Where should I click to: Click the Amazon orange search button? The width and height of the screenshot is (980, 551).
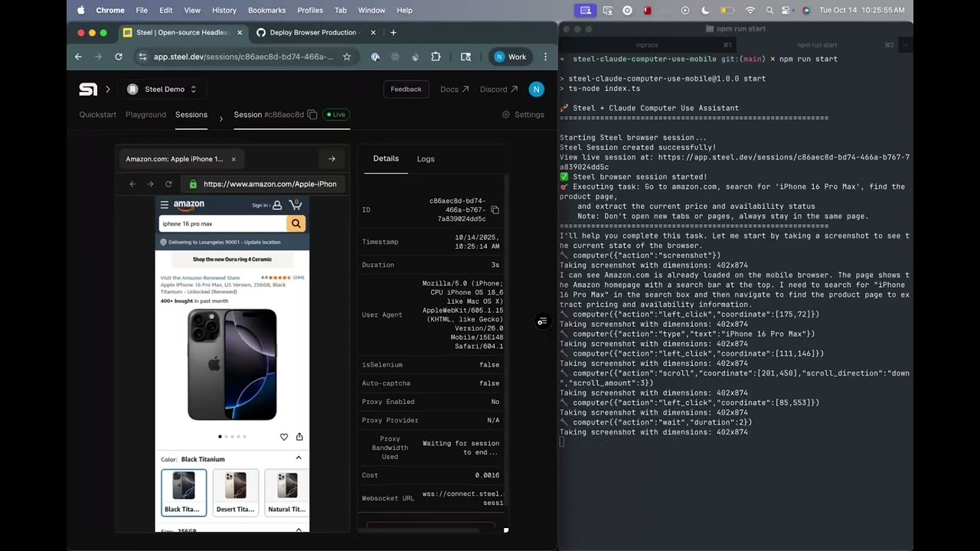click(x=296, y=223)
